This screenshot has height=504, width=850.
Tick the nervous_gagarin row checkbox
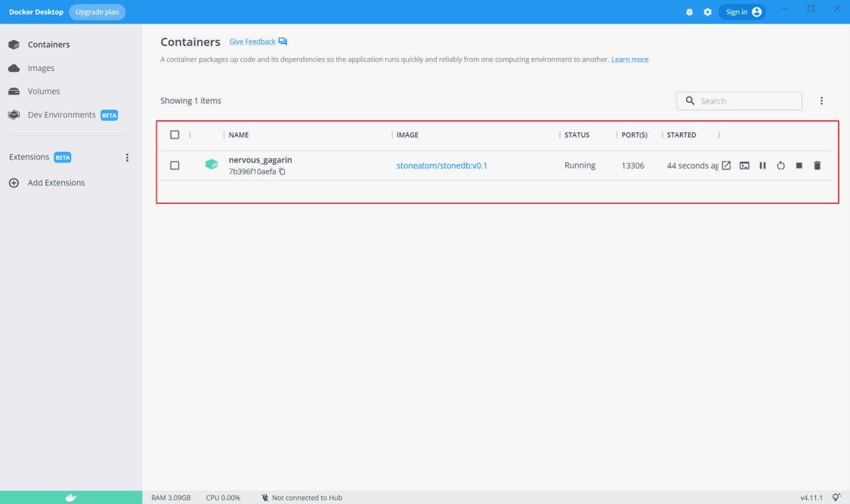(175, 165)
